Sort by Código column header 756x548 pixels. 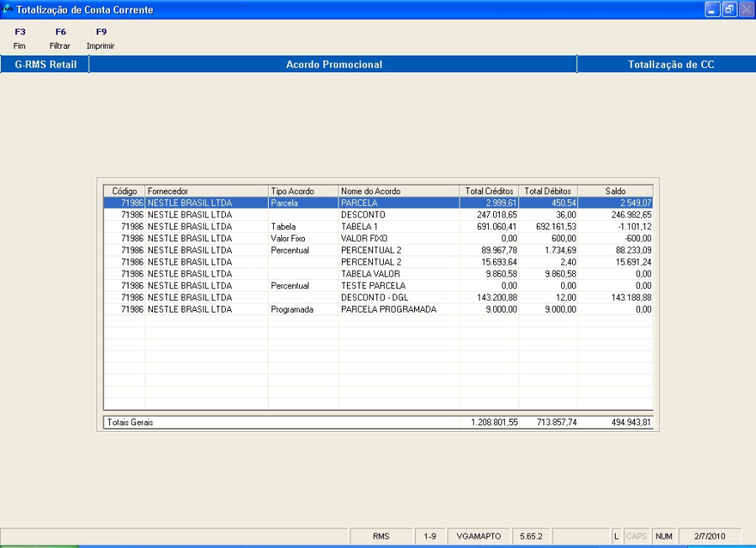pos(124,191)
